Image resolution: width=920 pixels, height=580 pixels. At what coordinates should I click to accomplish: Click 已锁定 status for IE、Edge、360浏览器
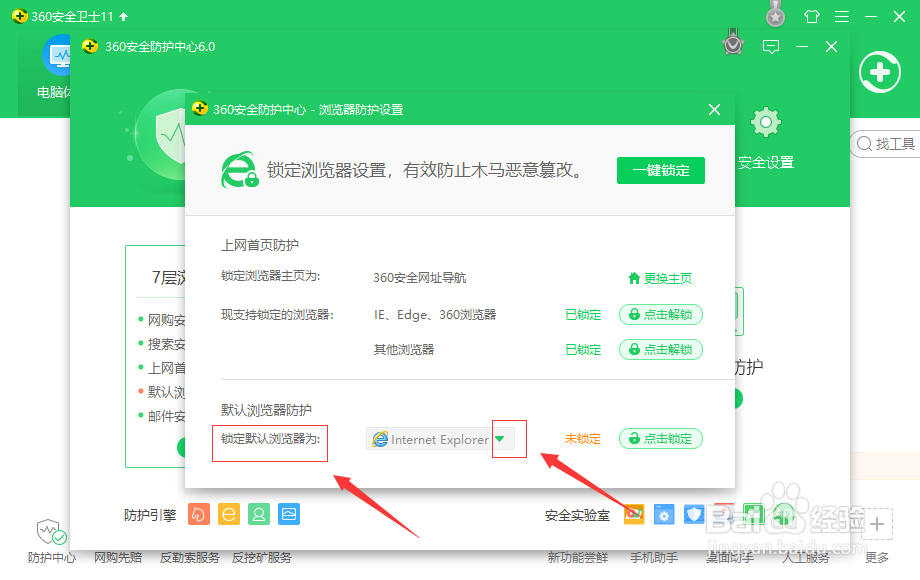pos(583,315)
